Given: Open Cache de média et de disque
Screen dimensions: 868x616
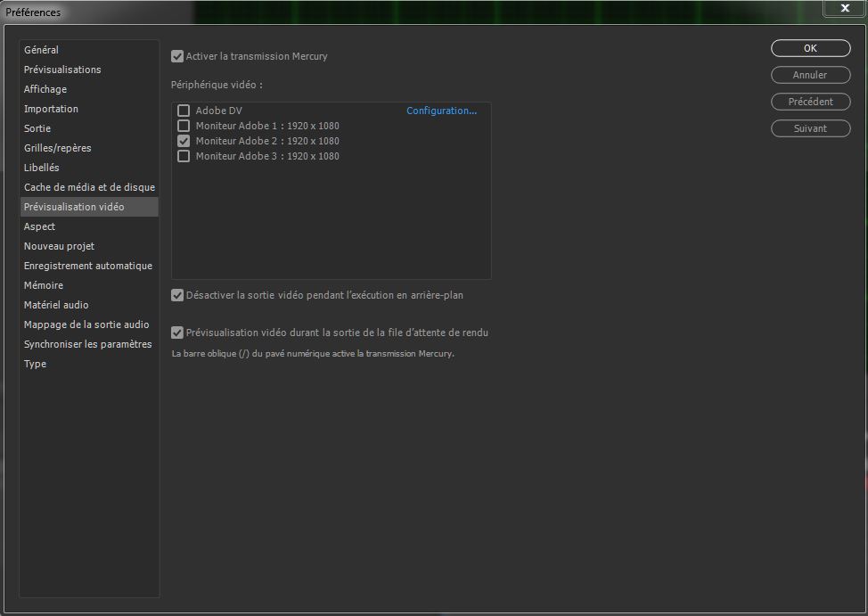Looking at the screenshot, I should (x=89, y=187).
